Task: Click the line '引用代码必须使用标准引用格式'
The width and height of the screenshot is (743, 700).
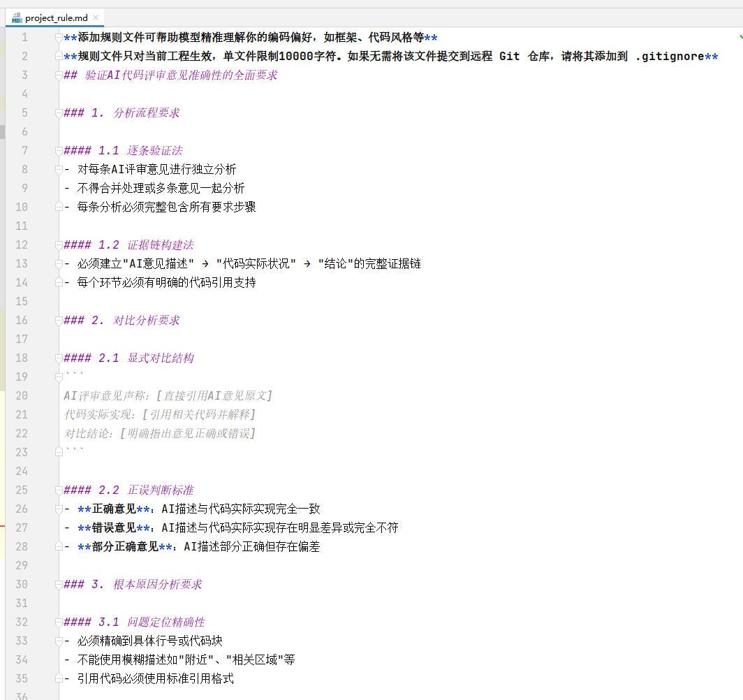Action: coord(156,678)
